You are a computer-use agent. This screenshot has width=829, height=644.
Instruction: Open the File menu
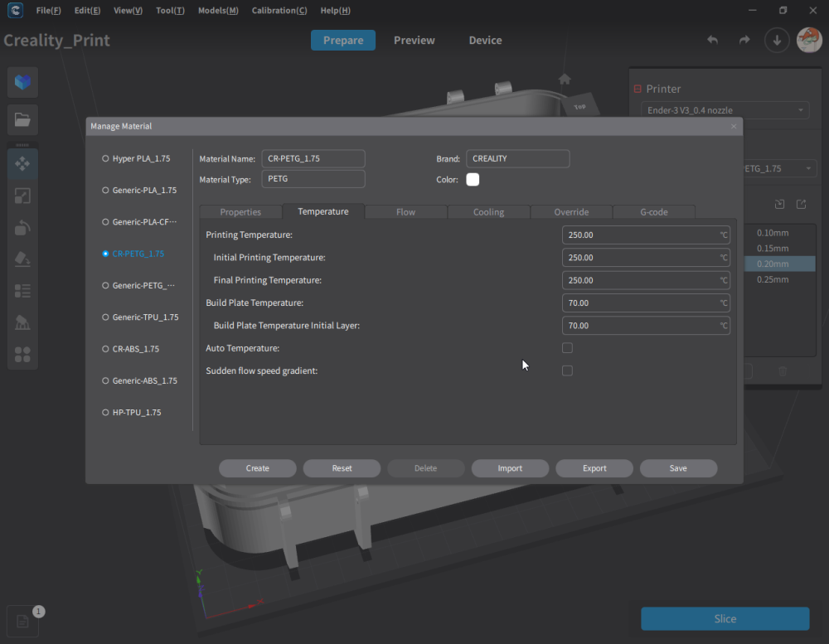coord(48,11)
